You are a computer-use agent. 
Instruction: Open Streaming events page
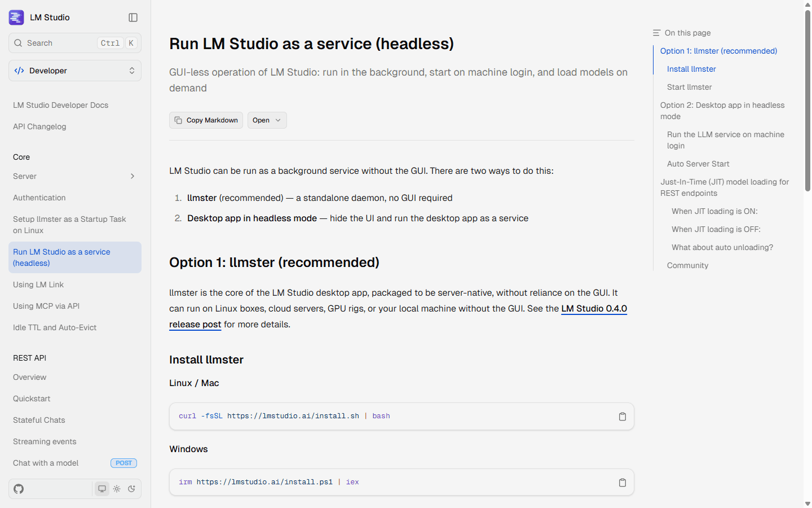[x=45, y=441]
